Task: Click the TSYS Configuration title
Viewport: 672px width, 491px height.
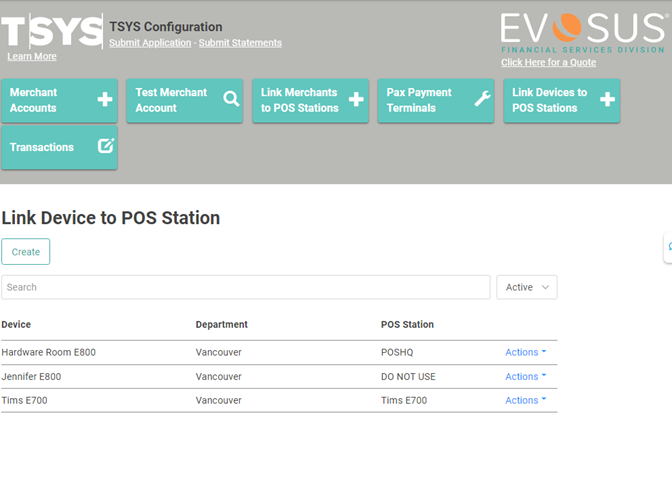Action: point(165,27)
